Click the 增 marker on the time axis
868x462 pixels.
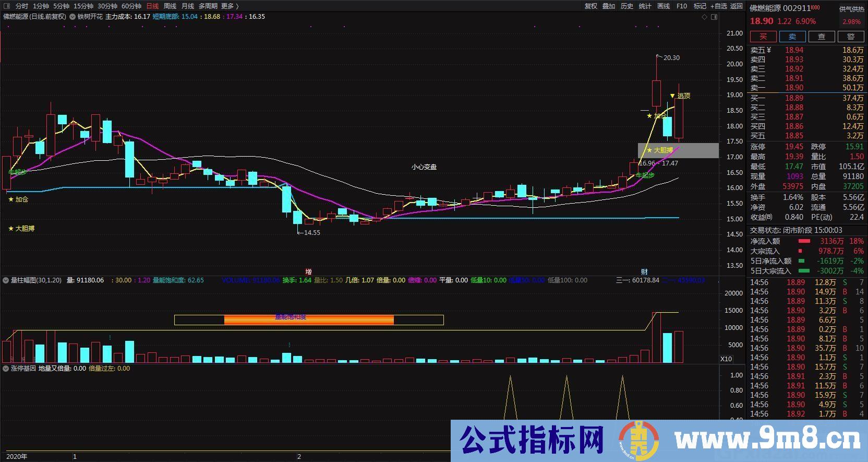tap(309, 271)
